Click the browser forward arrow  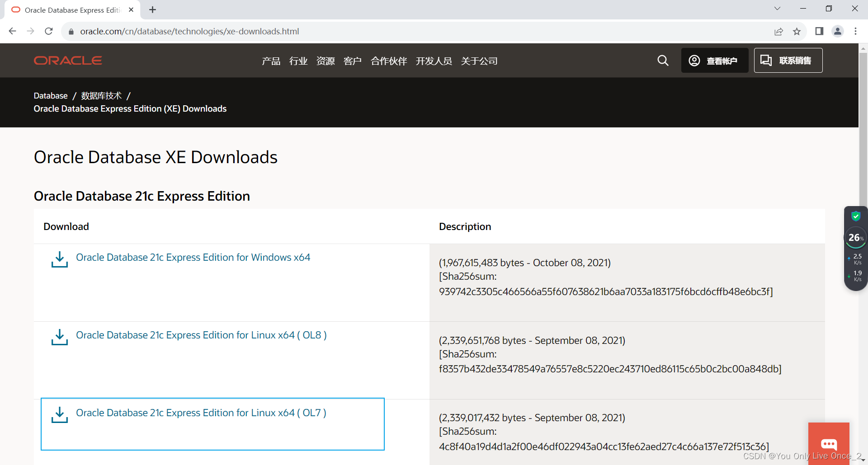31,31
